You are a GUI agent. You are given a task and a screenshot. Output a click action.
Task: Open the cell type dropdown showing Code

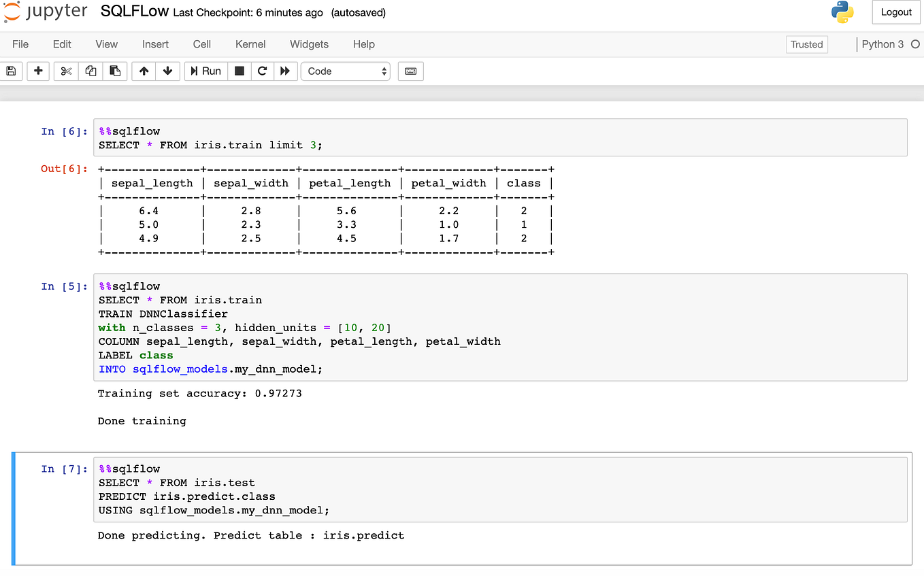click(x=345, y=71)
